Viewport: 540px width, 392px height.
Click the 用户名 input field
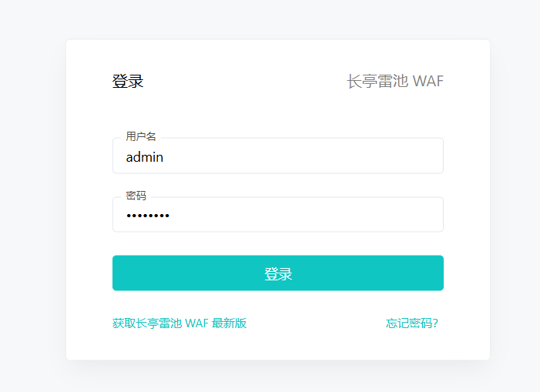click(x=277, y=156)
